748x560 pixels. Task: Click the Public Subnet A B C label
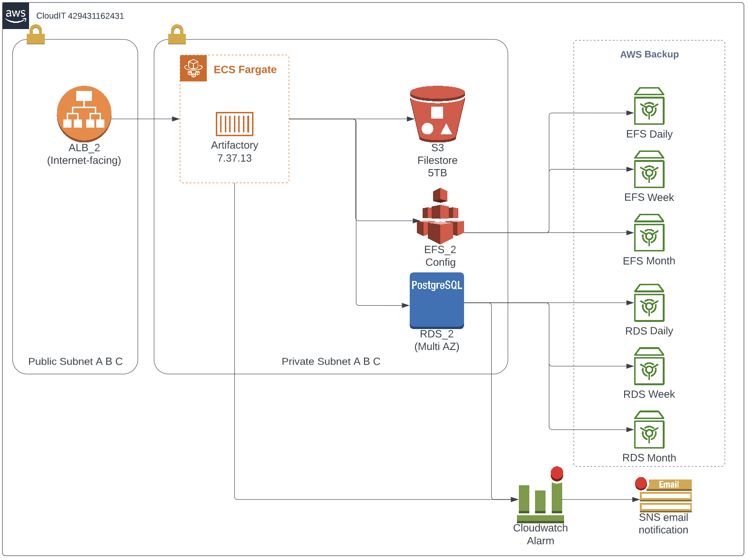tap(75, 361)
